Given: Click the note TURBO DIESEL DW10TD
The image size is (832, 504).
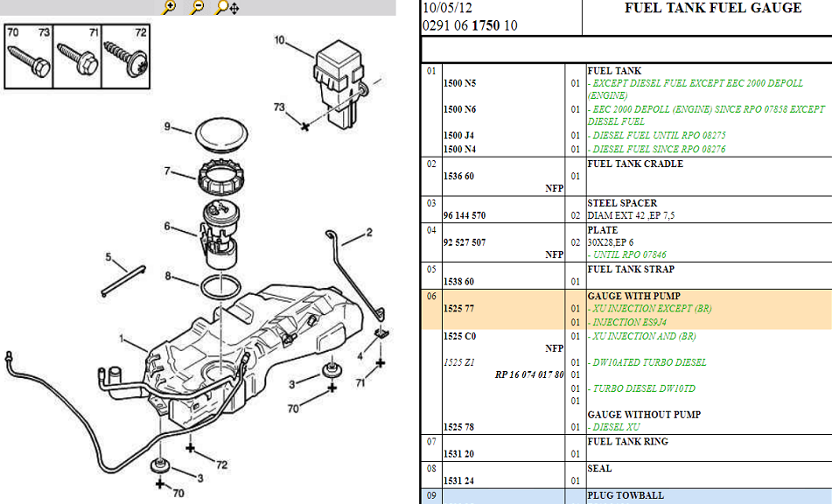Looking at the screenshot, I should 641,388.
